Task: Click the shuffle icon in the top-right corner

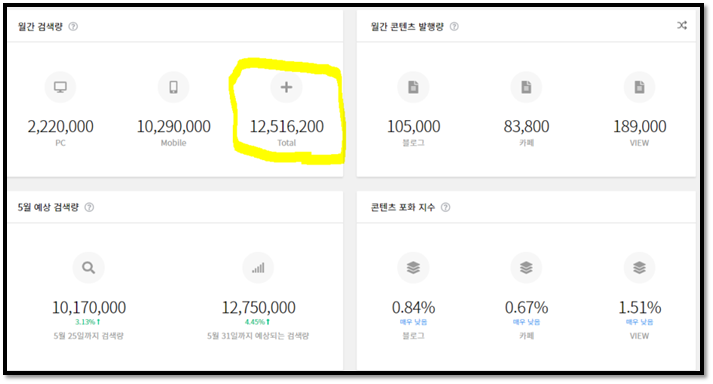Action: coord(682,25)
